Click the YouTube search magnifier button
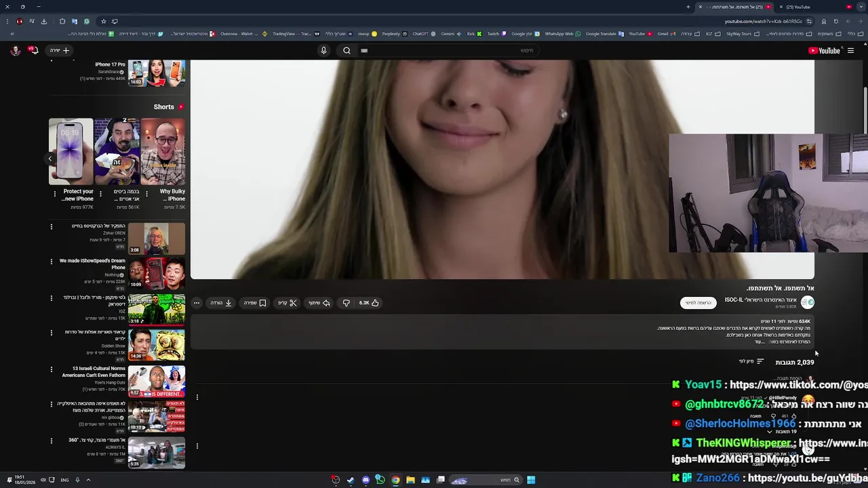This screenshot has width=868, height=488. click(347, 50)
